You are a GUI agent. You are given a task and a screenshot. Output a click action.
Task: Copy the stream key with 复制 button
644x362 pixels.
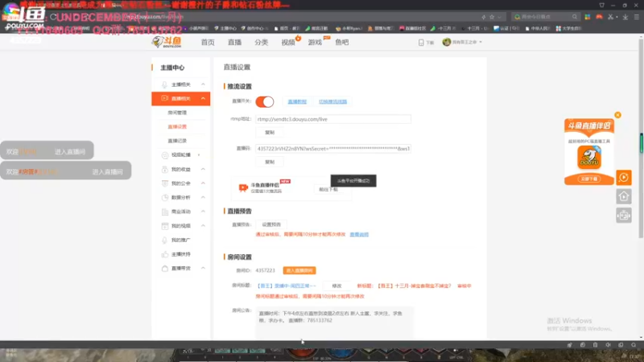click(270, 162)
